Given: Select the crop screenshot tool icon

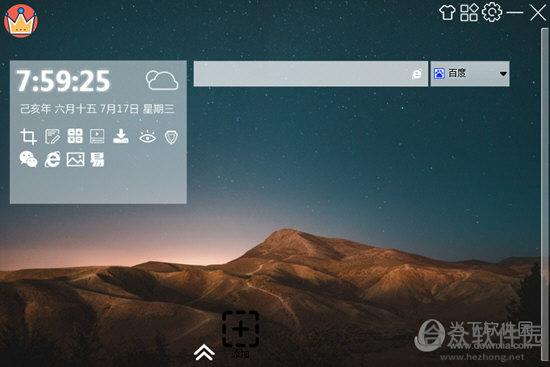Looking at the screenshot, I should coord(28,136).
